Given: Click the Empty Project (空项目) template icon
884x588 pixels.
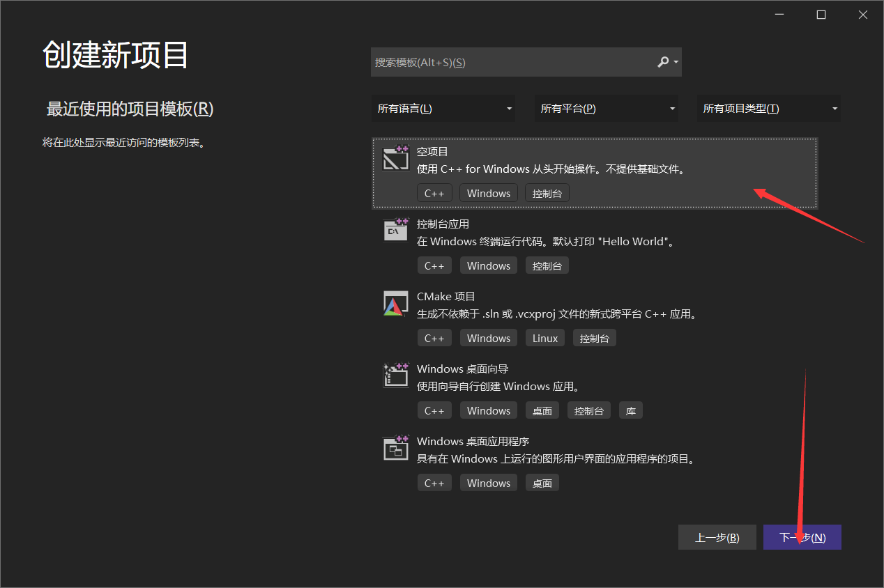Looking at the screenshot, I should pyautogui.click(x=396, y=158).
